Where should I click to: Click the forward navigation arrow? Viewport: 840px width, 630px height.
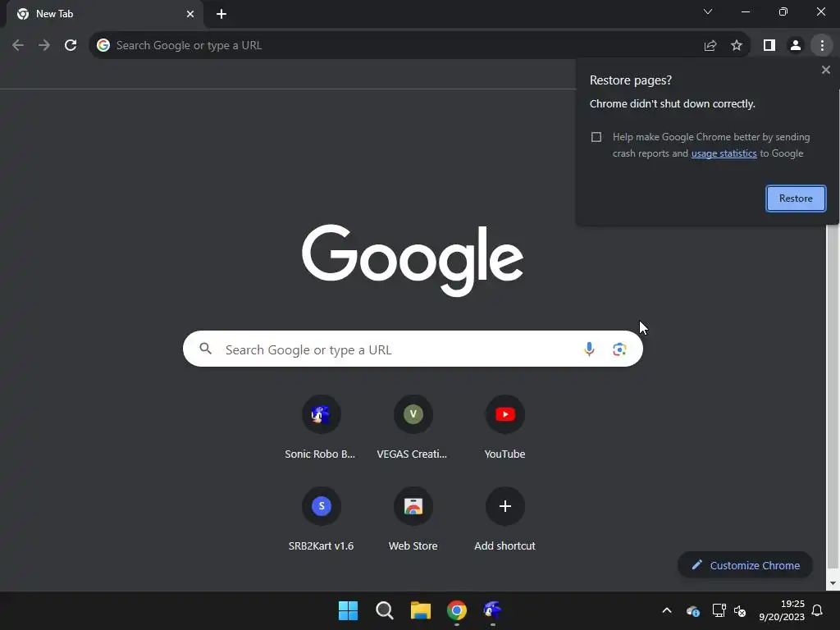pos(44,46)
